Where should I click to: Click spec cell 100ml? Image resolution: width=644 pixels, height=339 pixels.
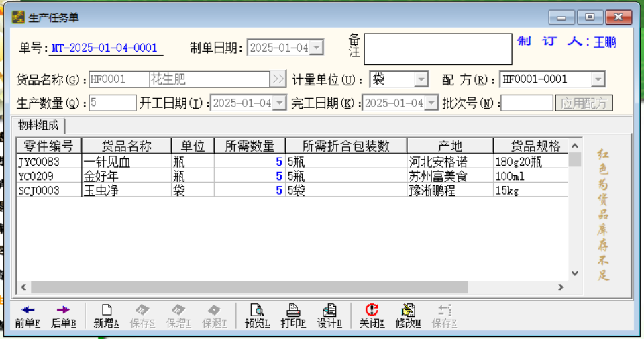531,177
